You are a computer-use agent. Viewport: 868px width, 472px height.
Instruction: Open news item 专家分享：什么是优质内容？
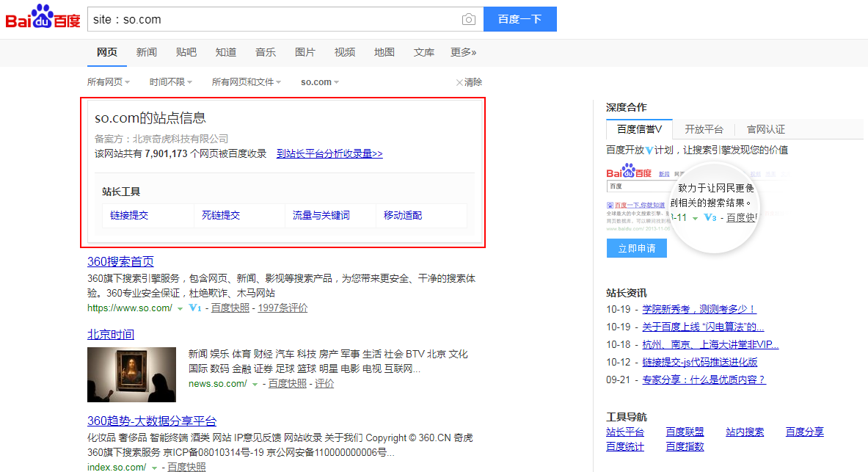click(704, 380)
